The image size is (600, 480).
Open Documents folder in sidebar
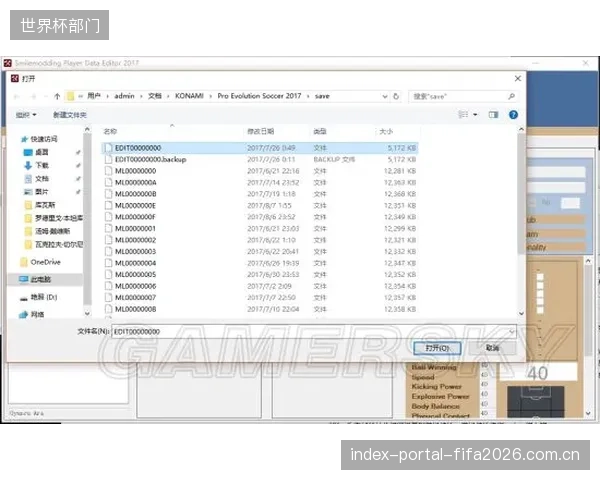pyautogui.click(x=36, y=178)
